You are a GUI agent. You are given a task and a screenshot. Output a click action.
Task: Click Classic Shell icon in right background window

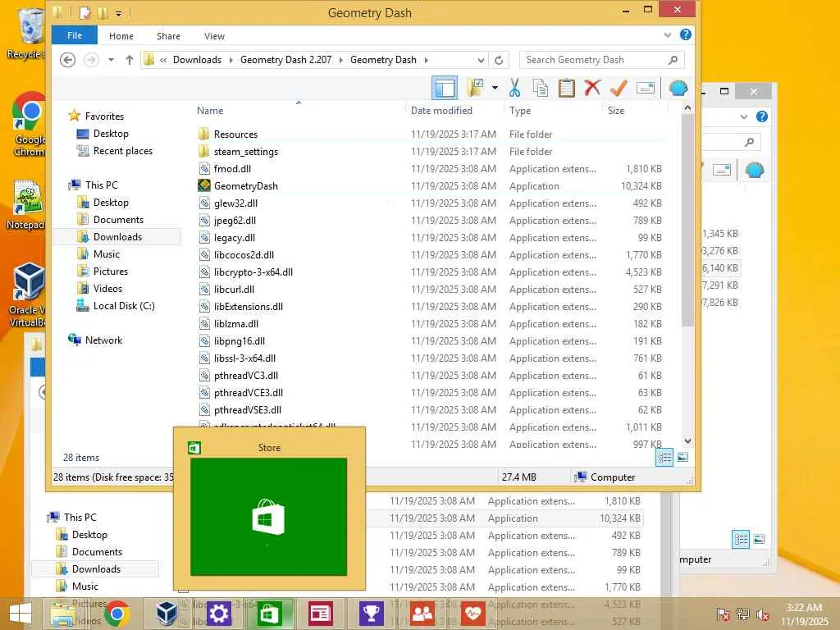(755, 171)
